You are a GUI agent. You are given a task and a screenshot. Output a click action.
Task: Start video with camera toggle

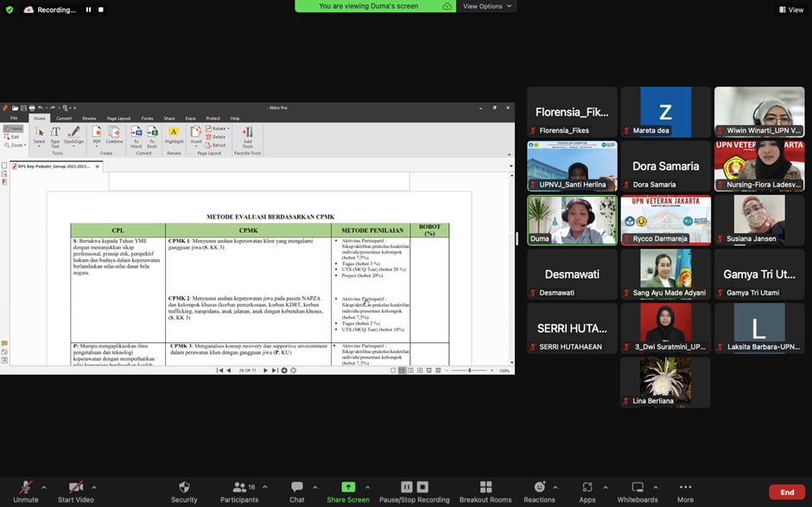[76, 488]
